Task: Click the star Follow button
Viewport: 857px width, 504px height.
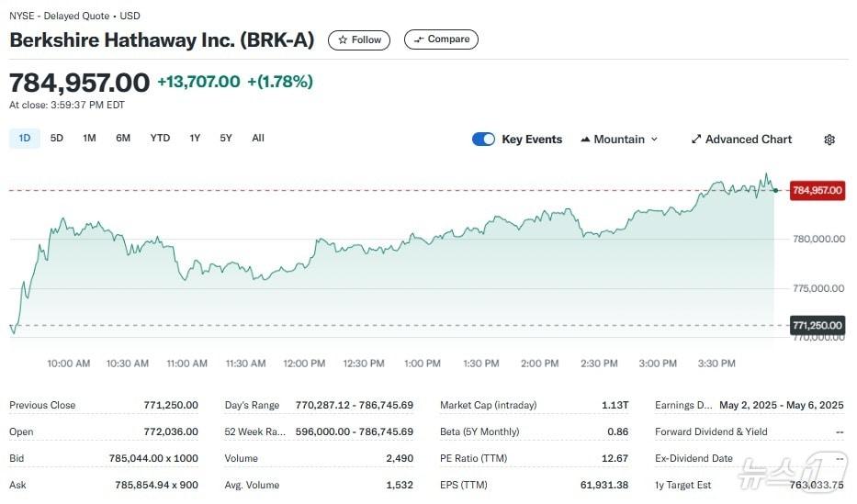Action: pyautogui.click(x=359, y=40)
